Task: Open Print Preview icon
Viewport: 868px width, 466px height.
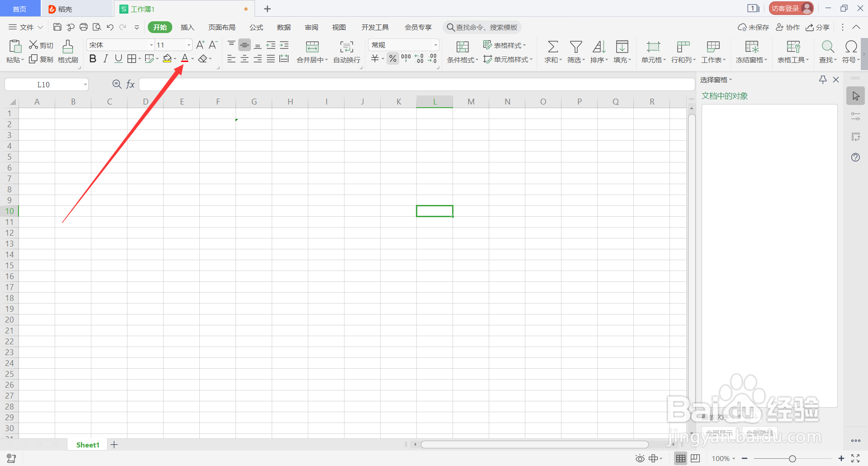Action: click(97, 27)
